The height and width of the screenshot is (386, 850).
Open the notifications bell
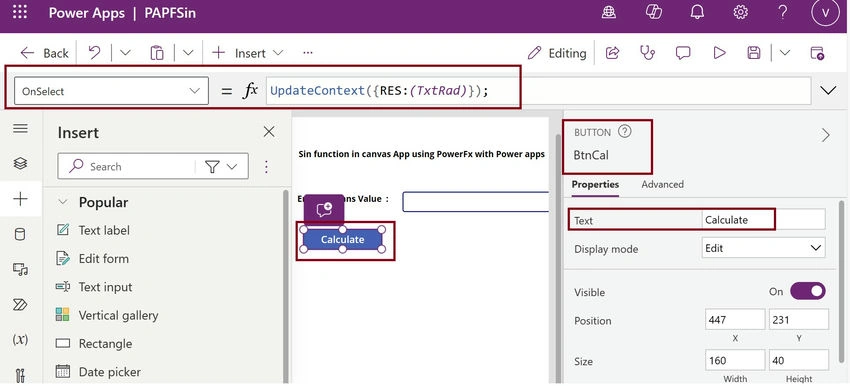coord(697,12)
